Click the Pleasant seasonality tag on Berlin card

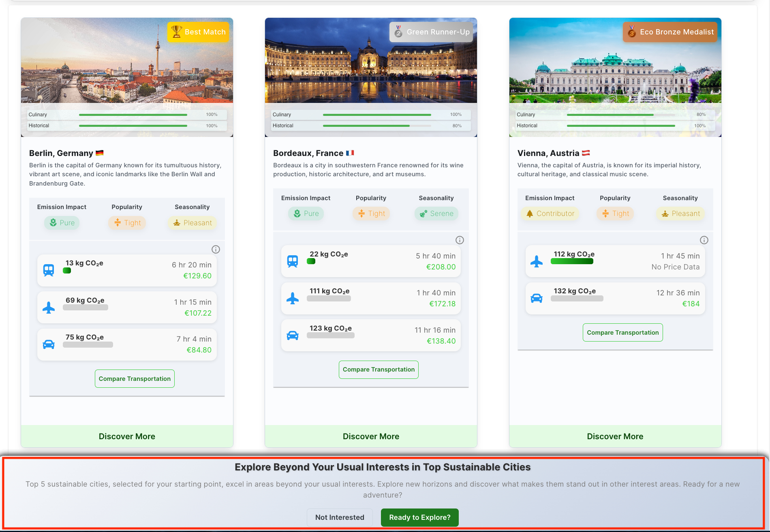point(192,223)
